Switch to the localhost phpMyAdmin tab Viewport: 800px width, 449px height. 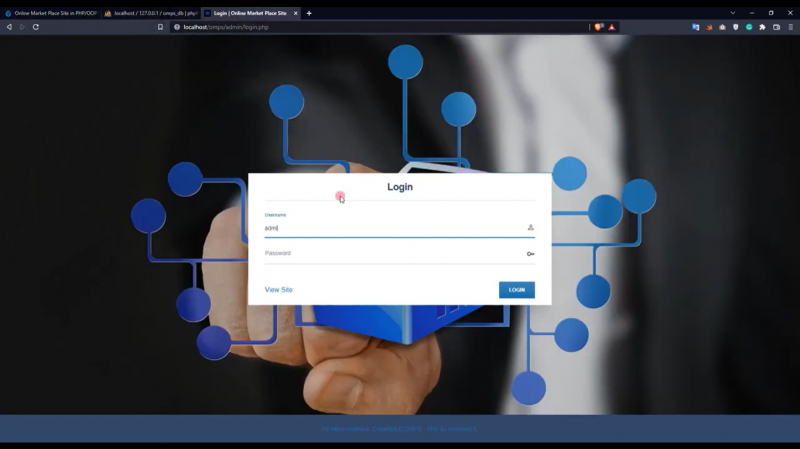coord(150,13)
